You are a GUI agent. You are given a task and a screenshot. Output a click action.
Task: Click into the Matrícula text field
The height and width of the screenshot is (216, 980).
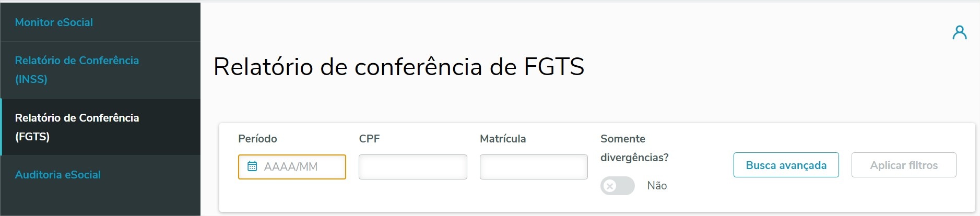tap(533, 167)
